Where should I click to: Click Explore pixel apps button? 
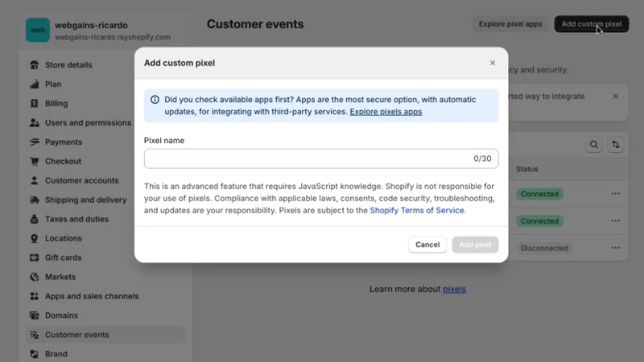510,24
